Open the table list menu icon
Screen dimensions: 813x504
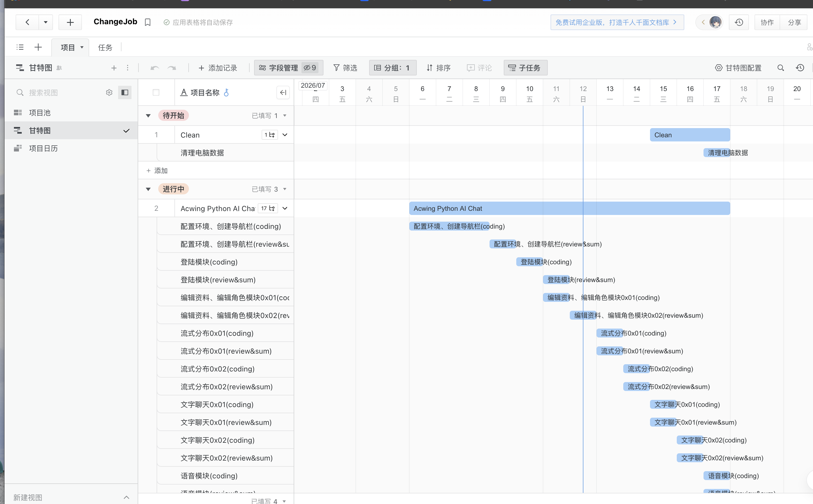(20, 47)
